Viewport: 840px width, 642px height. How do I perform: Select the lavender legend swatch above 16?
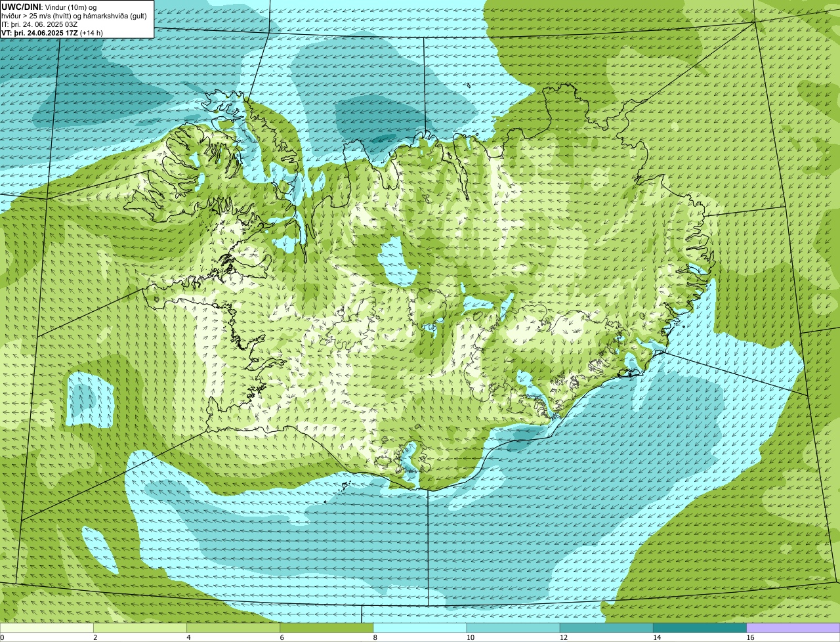click(x=793, y=628)
